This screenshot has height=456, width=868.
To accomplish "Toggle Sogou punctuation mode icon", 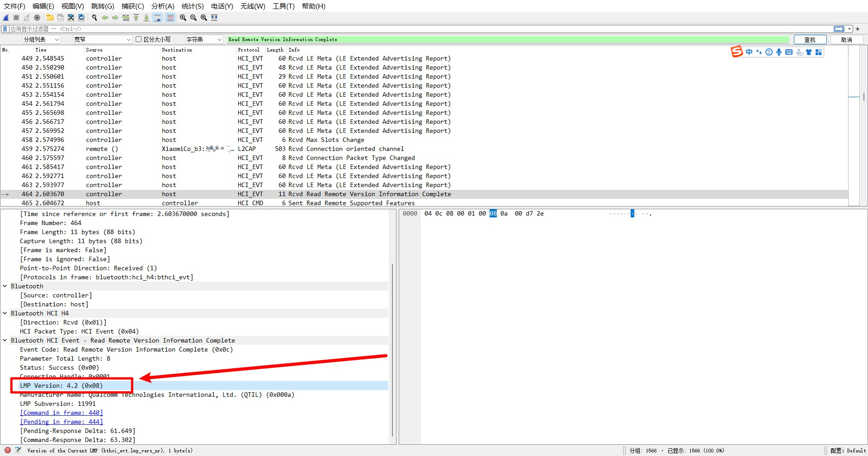I will pos(759,52).
